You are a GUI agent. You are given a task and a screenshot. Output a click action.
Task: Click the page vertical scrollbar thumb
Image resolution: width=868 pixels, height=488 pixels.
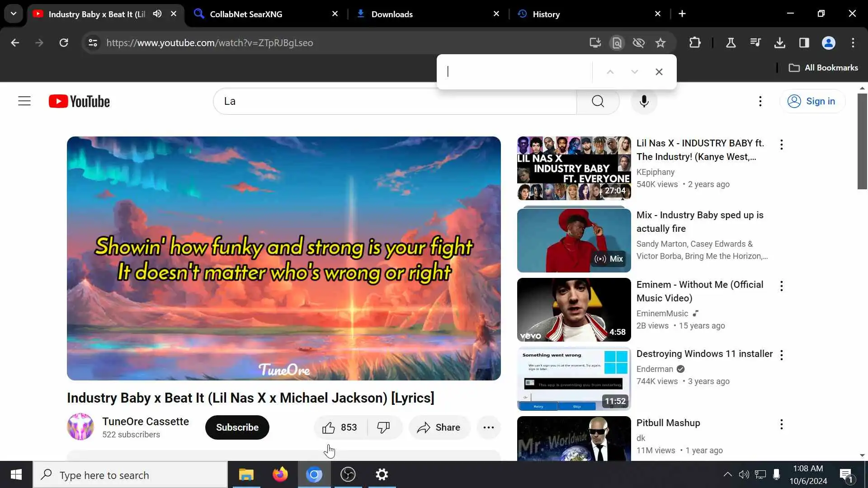coord(862,141)
